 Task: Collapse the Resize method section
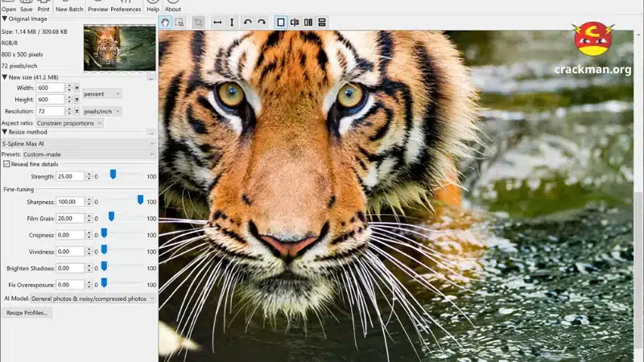coord(5,132)
